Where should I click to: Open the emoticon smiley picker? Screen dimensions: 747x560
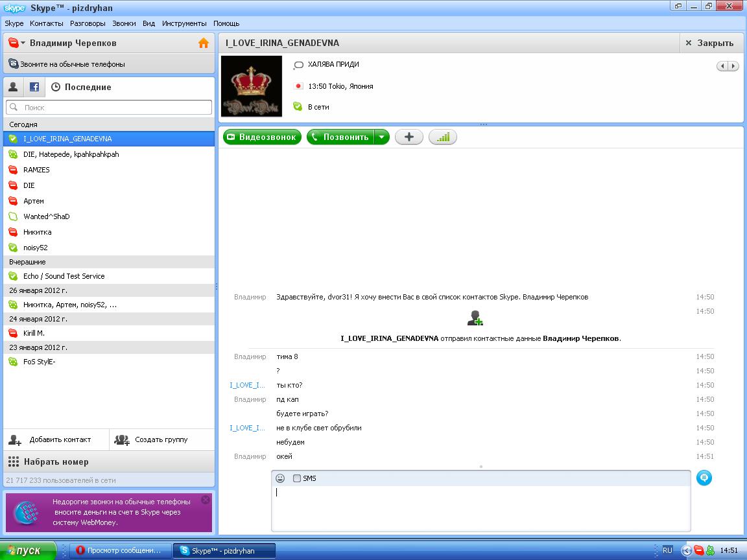280,478
